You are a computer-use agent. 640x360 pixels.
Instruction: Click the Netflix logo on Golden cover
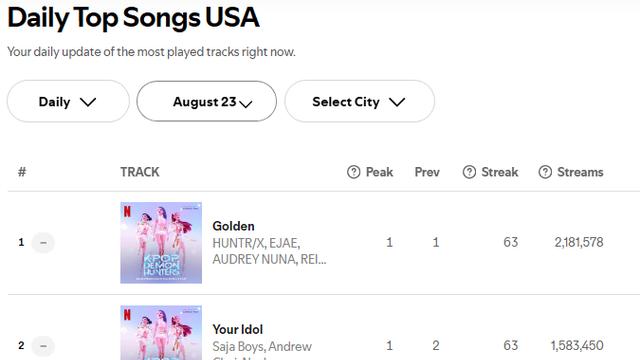(x=127, y=211)
